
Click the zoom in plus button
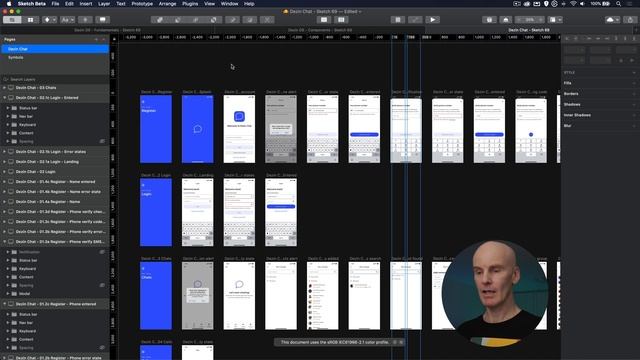541,20
